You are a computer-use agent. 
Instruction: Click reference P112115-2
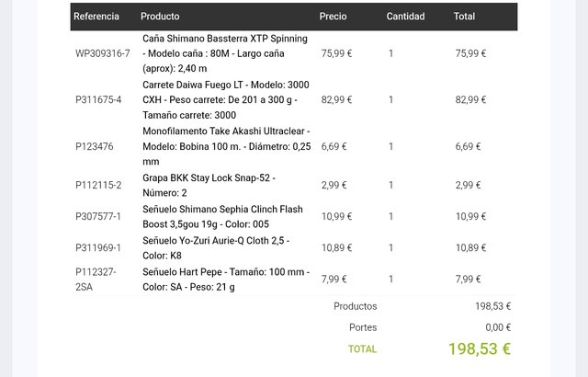click(x=98, y=186)
